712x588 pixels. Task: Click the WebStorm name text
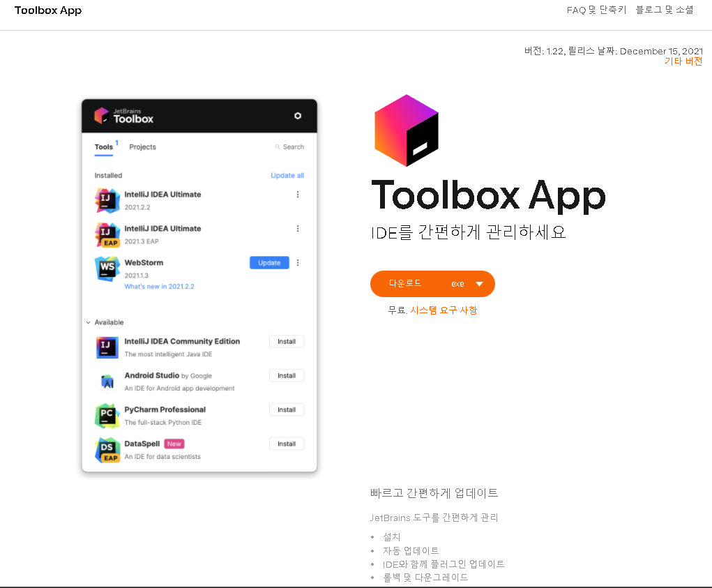(144, 262)
